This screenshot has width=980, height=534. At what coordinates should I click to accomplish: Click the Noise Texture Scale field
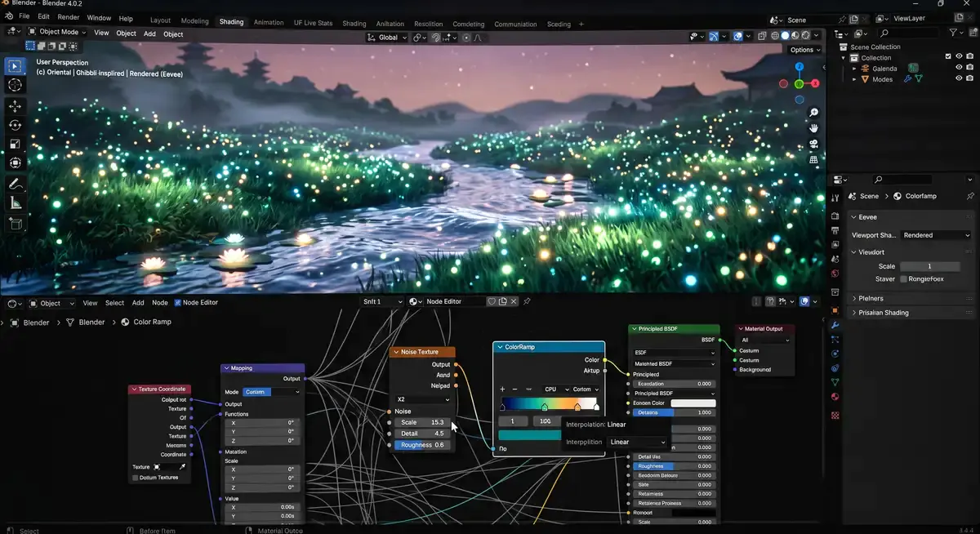pyautogui.click(x=422, y=422)
